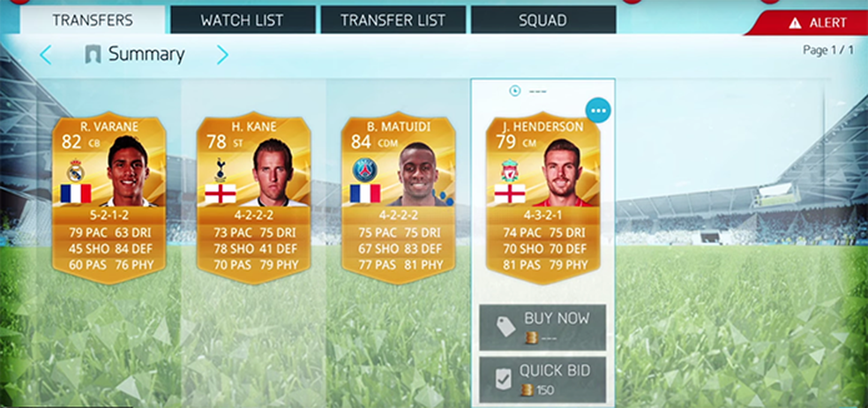Screen dimensions: 868x408
Task: Click the Summary bookmark icon
Action: point(93,55)
